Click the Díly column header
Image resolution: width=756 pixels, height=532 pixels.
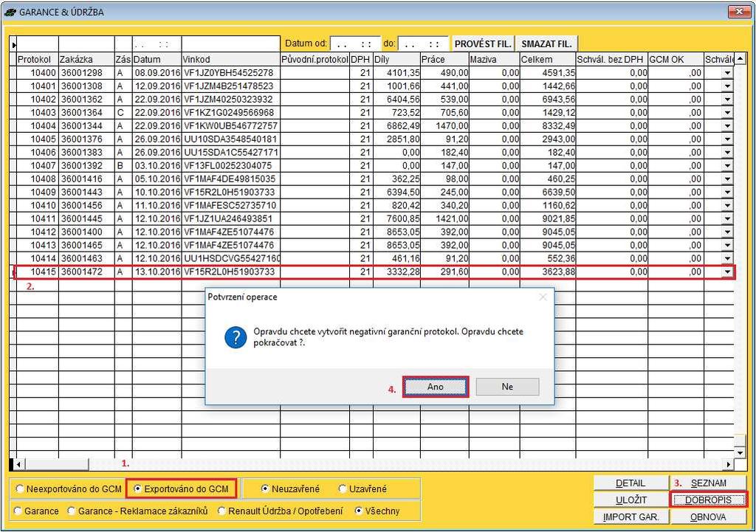(x=396, y=59)
